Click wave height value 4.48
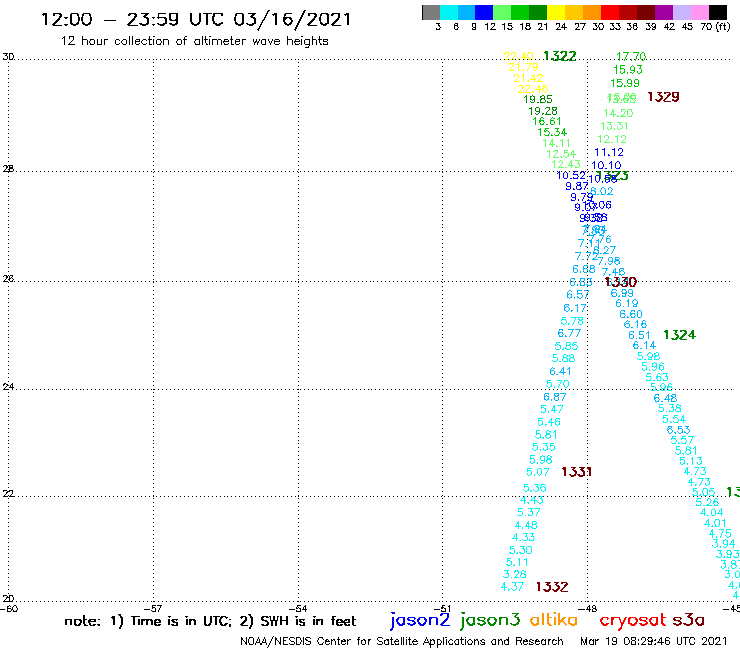The width and height of the screenshot is (740, 650). (x=526, y=525)
